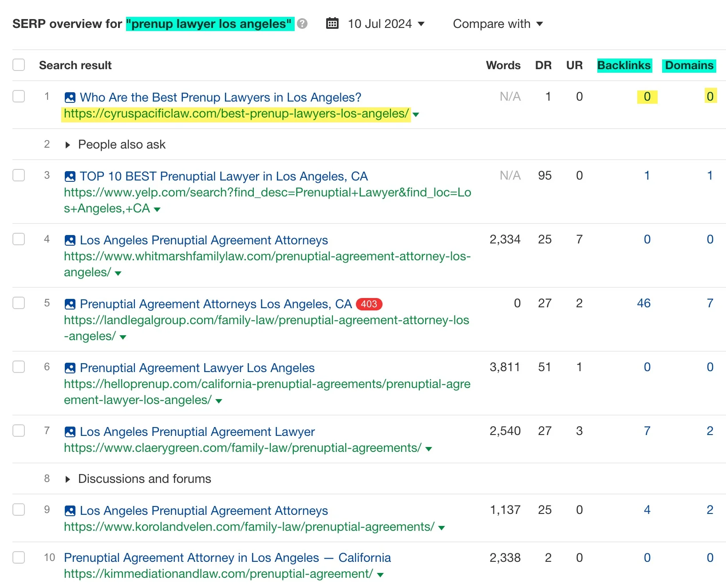Viewport: 726px width, 588px height.
Task: Click the image icon on the Yelp result
Action: [70, 176]
